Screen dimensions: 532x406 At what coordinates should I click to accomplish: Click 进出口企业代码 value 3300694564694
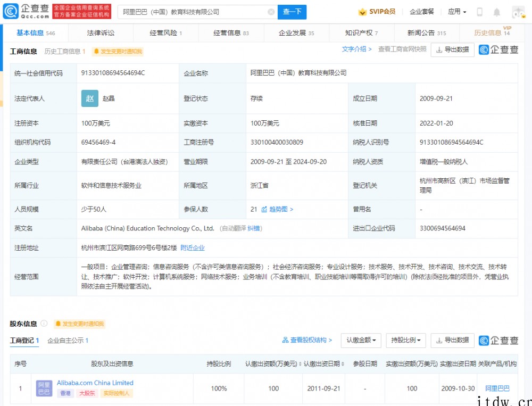click(x=443, y=228)
